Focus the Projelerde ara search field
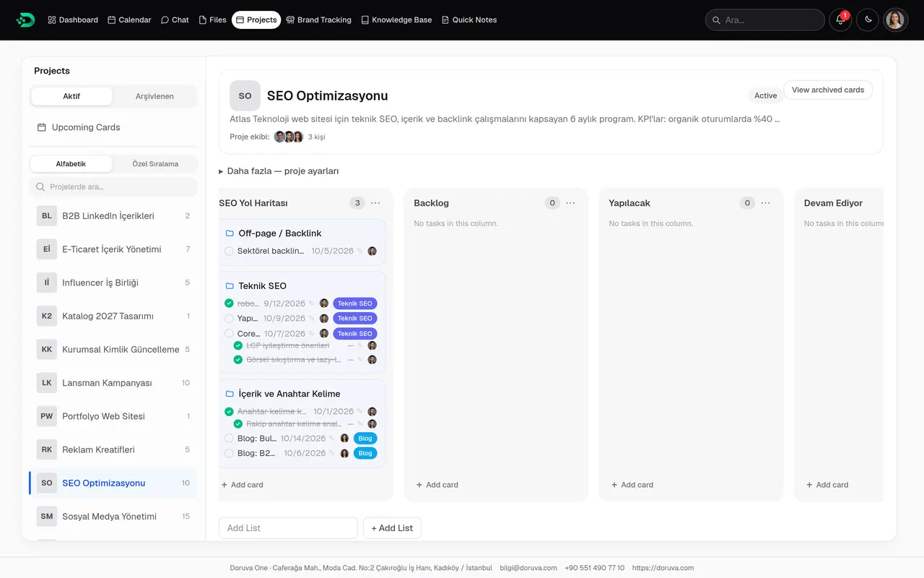This screenshot has height=578, width=924. point(113,187)
